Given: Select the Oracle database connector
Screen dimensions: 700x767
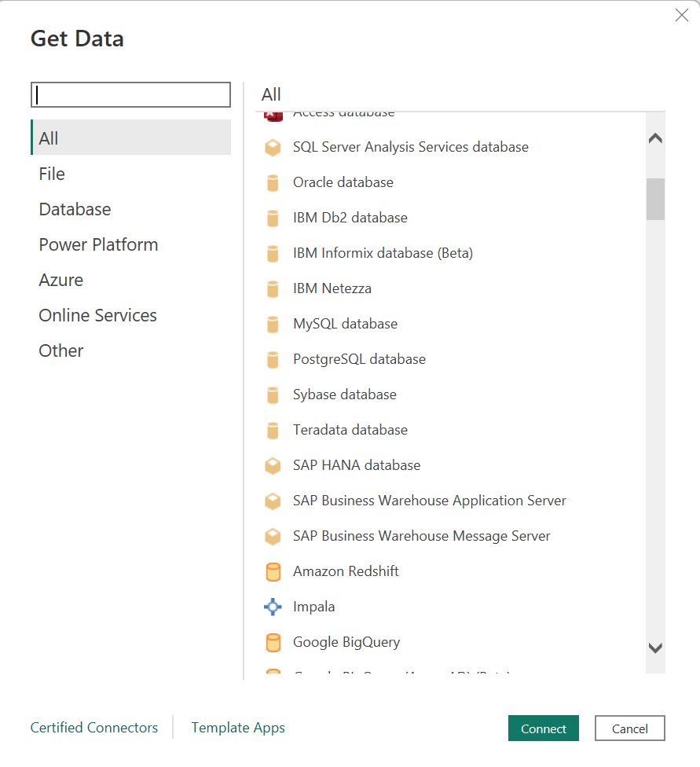Looking at the screenshot, I should point(343,182).
